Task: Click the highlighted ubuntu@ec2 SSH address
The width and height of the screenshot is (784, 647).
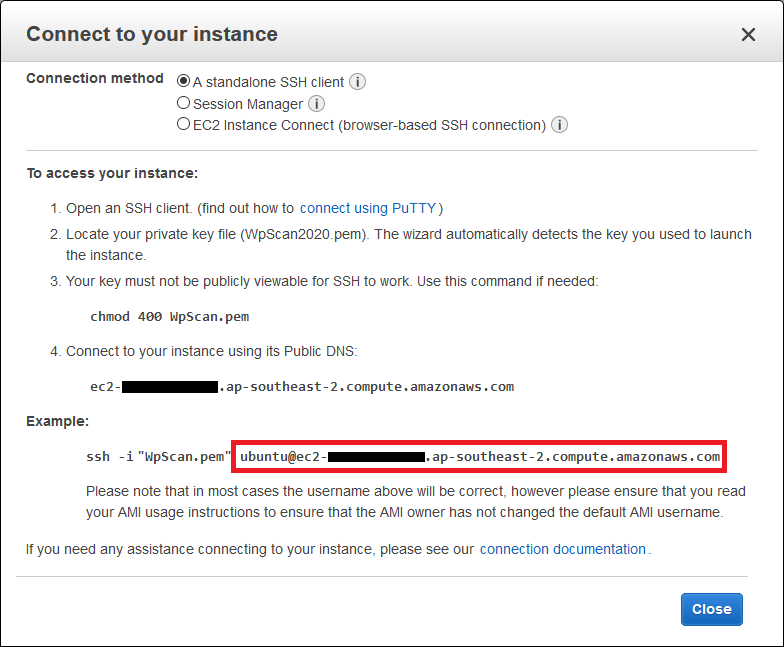Action: pos(479,456)
